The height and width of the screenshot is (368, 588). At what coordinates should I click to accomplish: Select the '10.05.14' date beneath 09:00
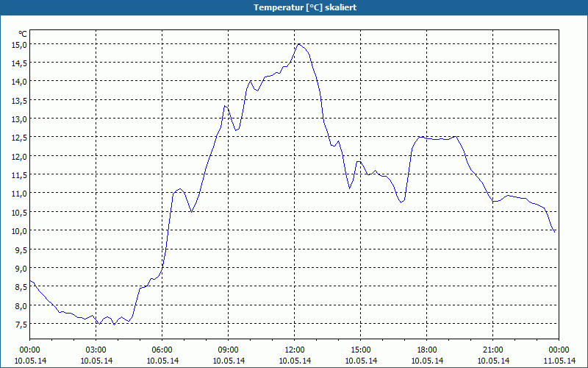229,361
